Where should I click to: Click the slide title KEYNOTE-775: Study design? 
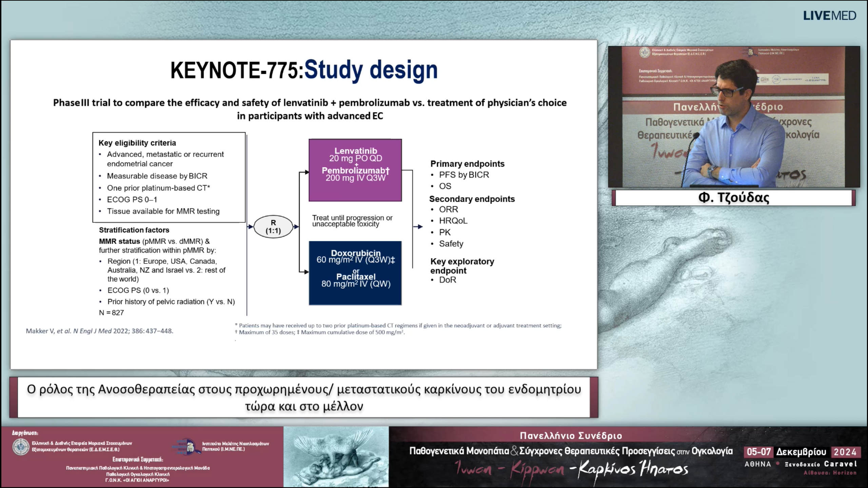click(304, 70)
